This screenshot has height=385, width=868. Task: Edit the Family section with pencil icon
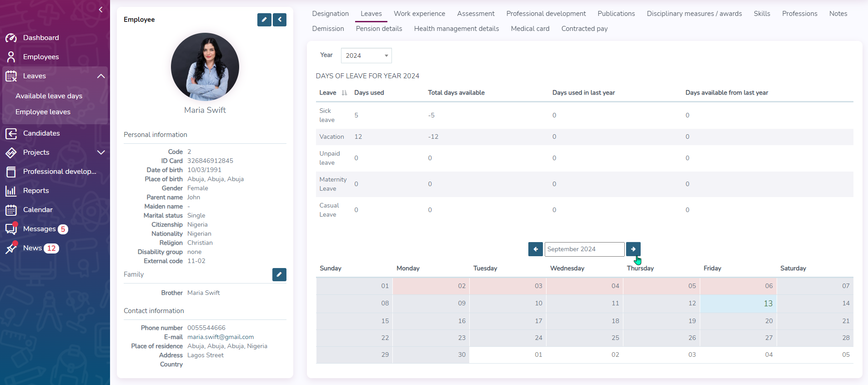279,274
